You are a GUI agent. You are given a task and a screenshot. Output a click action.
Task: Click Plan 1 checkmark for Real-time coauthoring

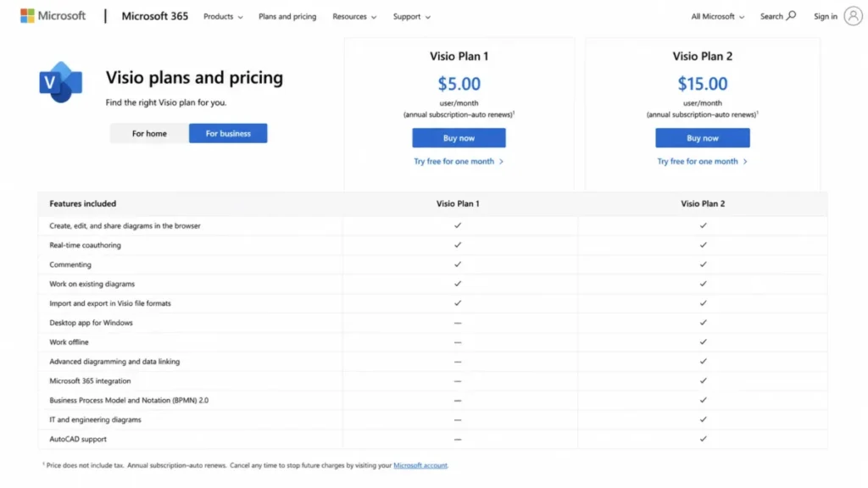tap(458, 245)
